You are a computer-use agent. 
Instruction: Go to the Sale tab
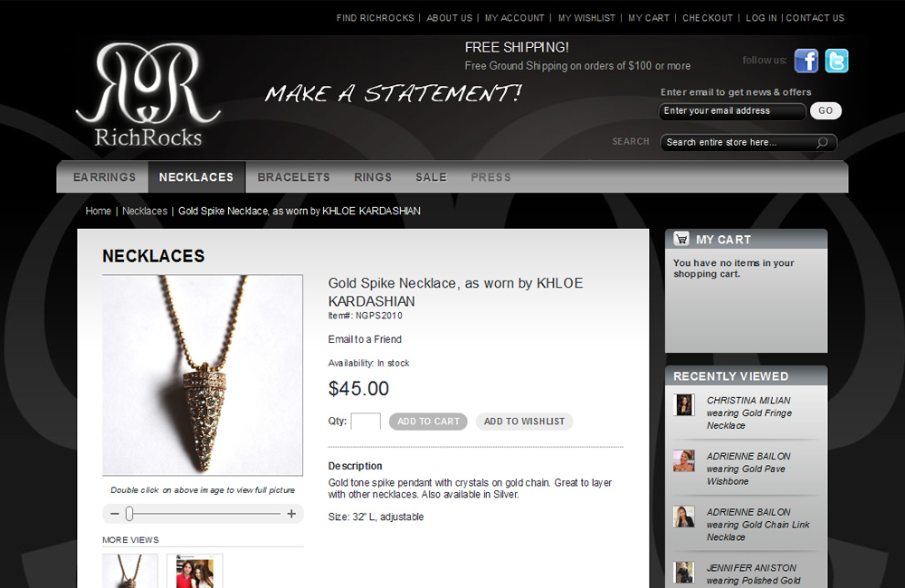tap(431, 177)
